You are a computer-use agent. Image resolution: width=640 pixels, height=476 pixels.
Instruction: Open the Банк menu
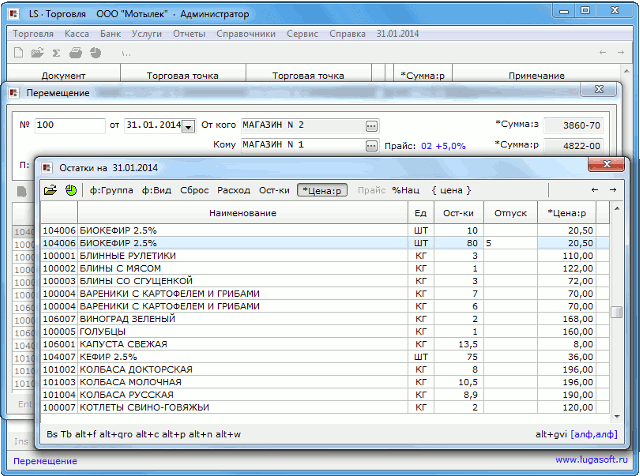click(x=111, y=34)
